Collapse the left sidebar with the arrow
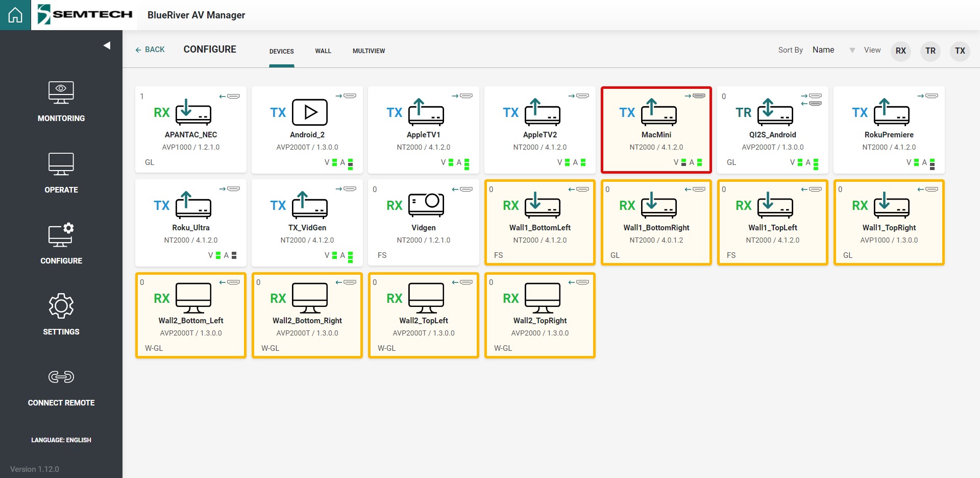The image size is (980, 478). coord(107,45)
